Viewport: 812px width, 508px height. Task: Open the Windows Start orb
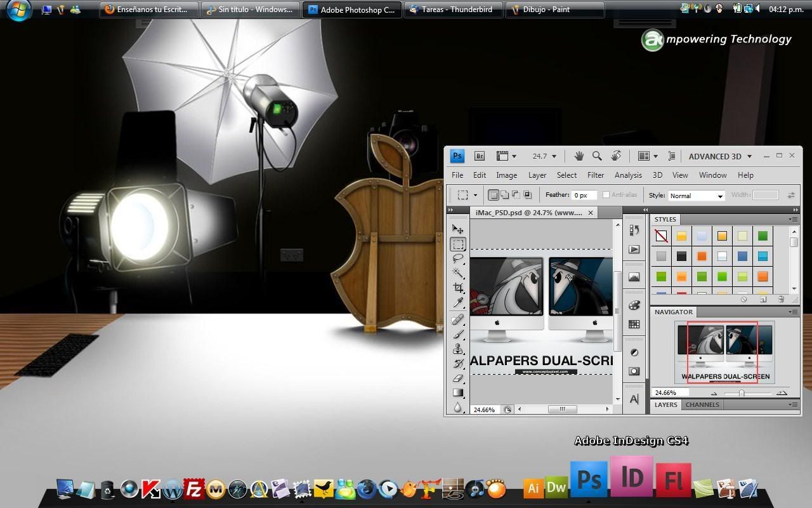[x=18, y=10]
